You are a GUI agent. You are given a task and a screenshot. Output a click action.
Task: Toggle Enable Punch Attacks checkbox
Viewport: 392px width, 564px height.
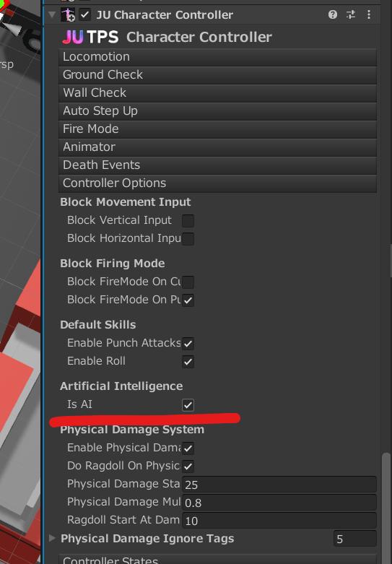point(188,344)
